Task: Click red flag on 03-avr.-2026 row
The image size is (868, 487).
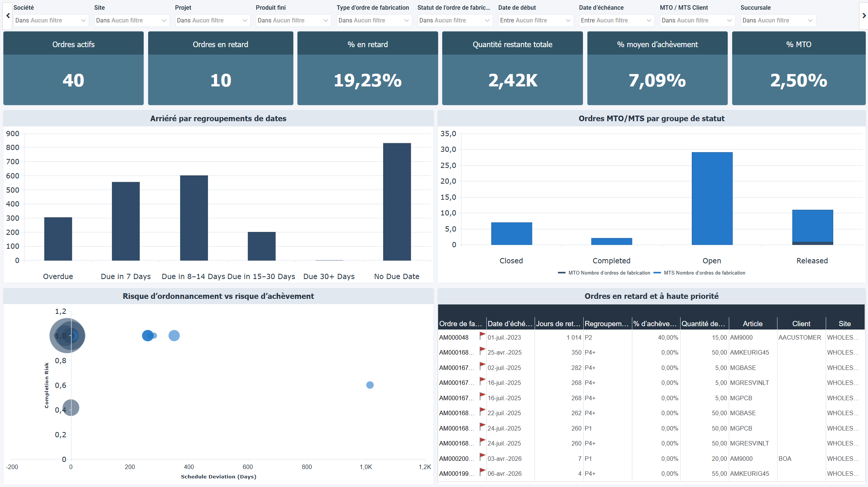Action: [482, 457]
